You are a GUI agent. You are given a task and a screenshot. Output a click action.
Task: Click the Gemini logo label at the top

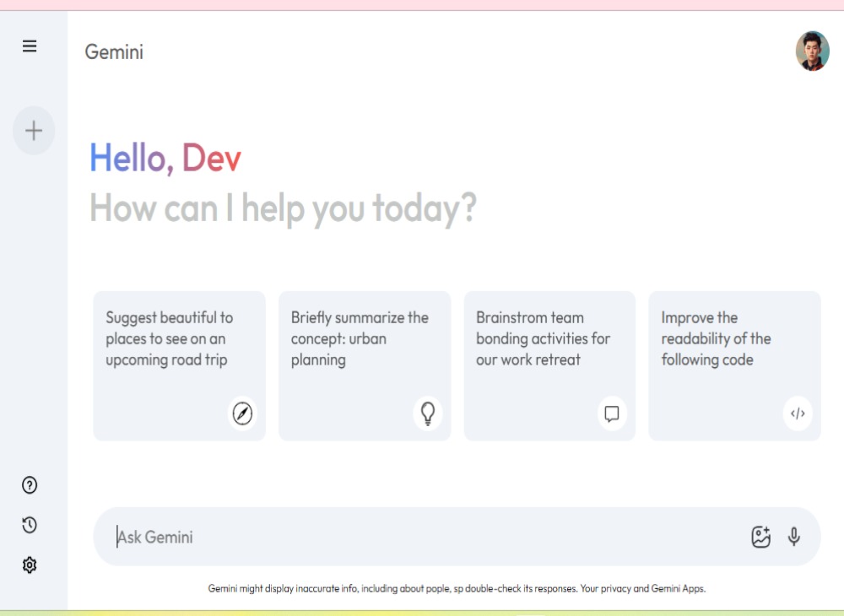click(x=114, y=51)
